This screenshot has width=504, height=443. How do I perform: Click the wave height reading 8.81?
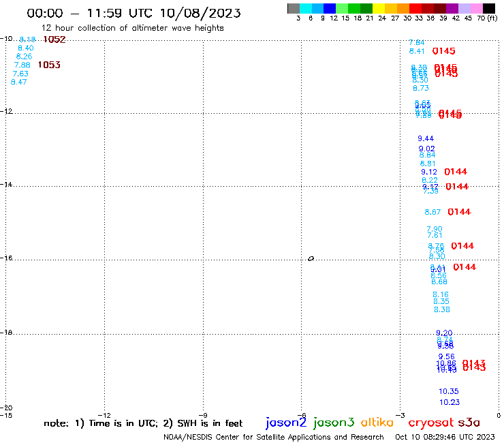428,164
